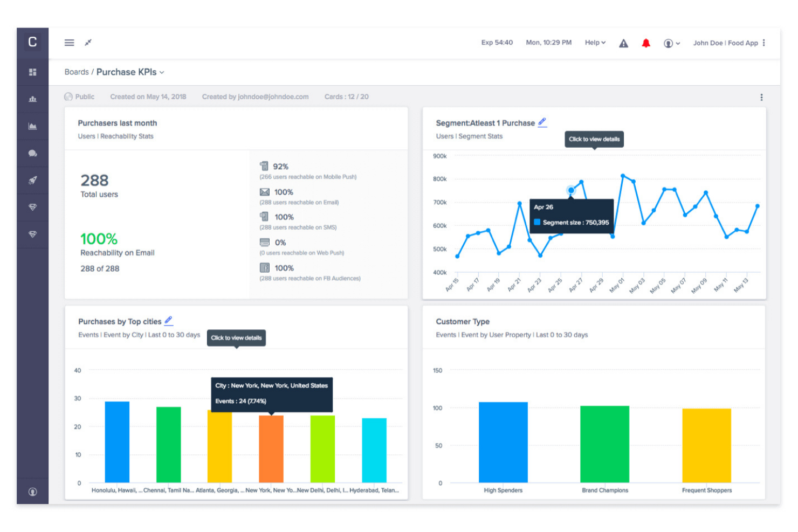
Task: Click the red notification bell icon
Action: pos(645,43)
